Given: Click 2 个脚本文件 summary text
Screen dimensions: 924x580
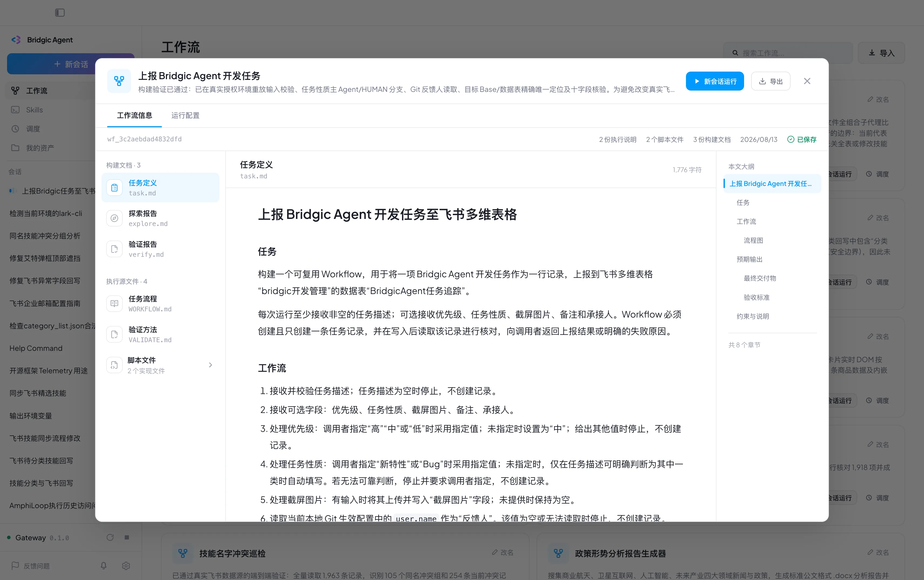Looking at the screenshot, I should (x=664, y=139).
